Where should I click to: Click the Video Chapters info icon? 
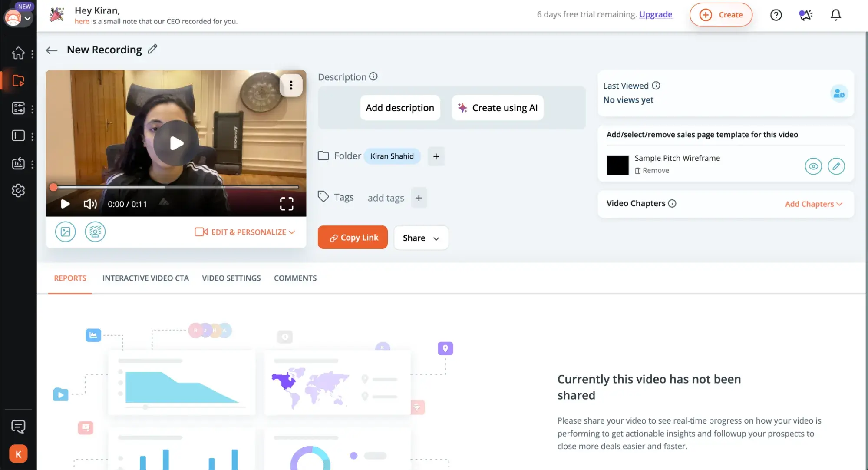672,204
